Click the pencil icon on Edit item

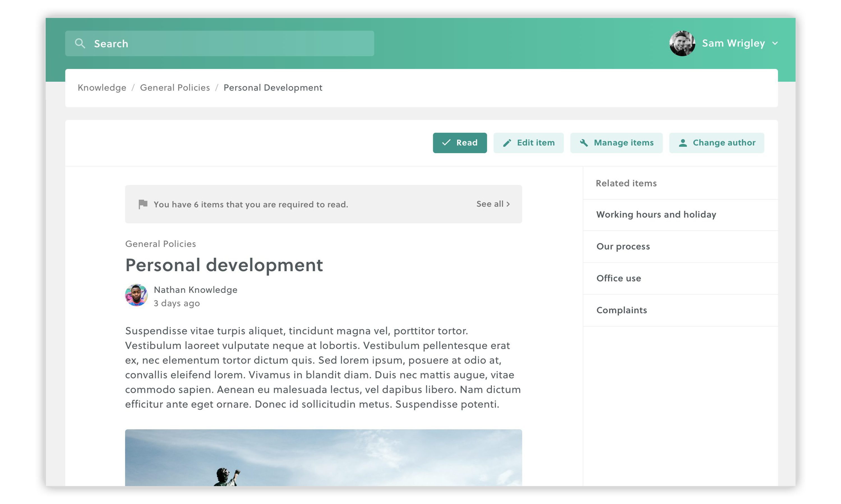pos(507,143)
